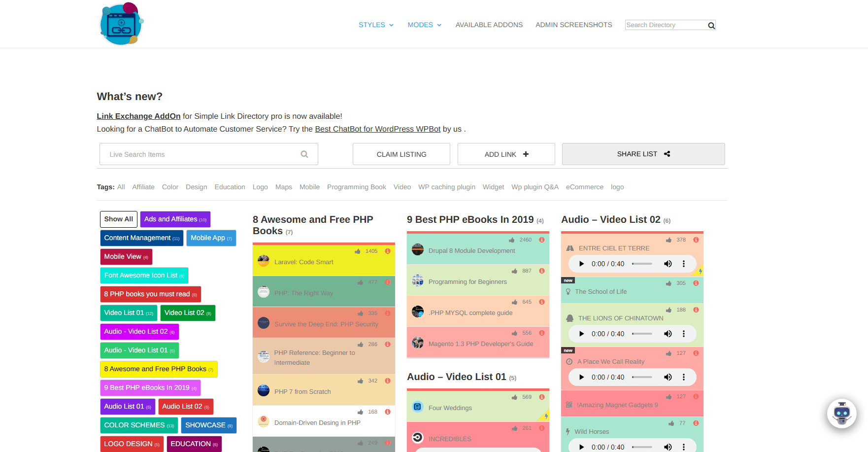This screenshot has height=452, width=868.
Task: Open the options menu on THE LIONS OF CHINATOWN player
Action: (684, 334)
